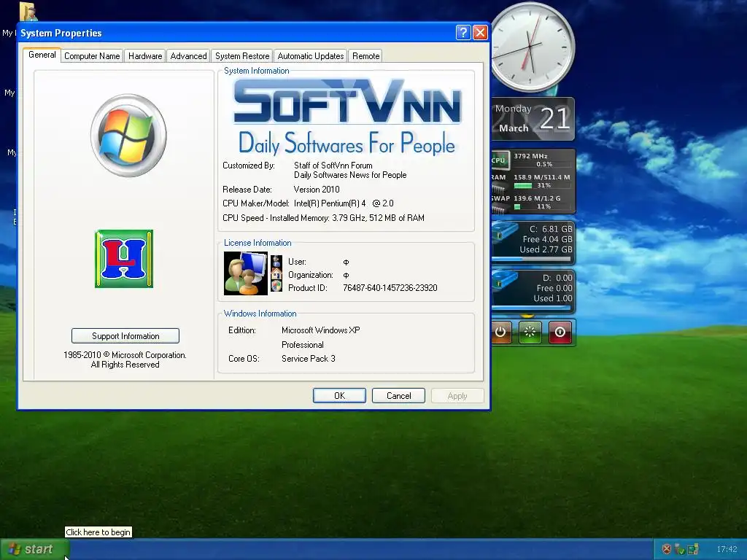The height and width of the screenshot is (560, 747).
Task: Open the Hardware tab
Action: [x=145, y=56]
